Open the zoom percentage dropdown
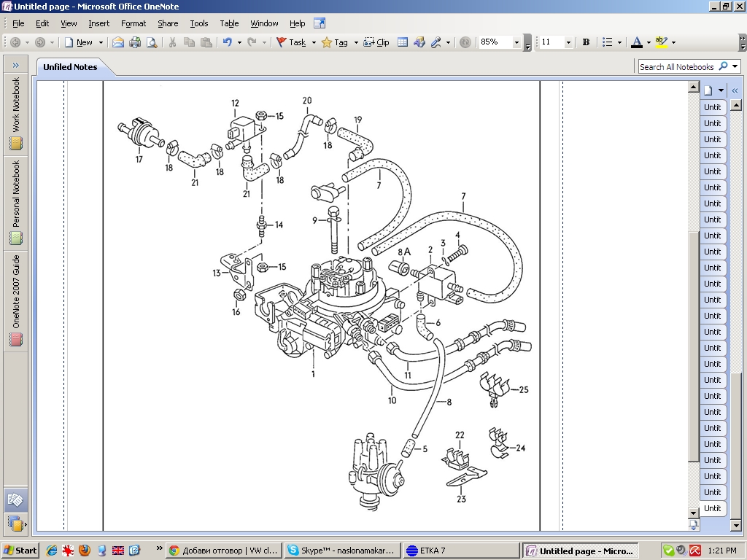 516,42
